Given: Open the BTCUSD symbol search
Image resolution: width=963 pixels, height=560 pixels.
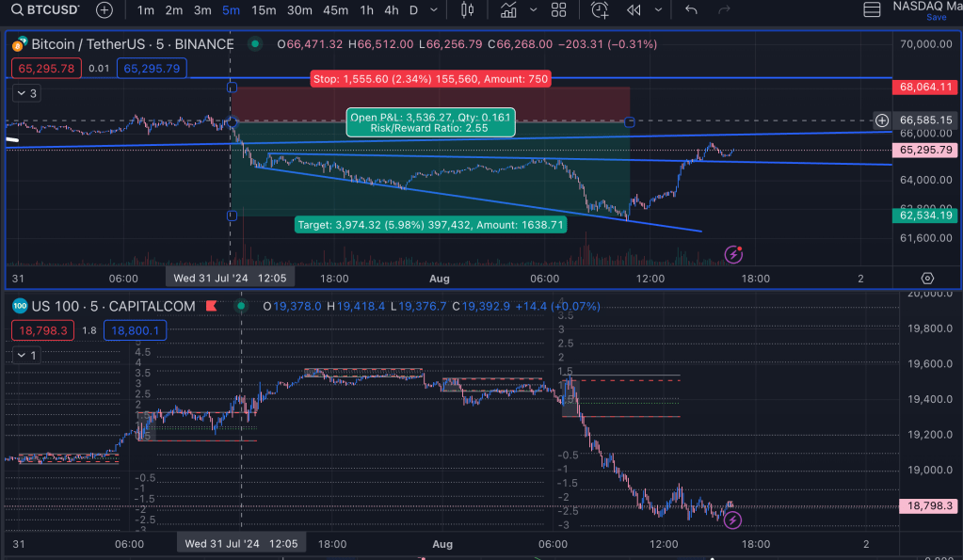Looking at the screenshot, I should pyautogui.click(x=43, y=10).
